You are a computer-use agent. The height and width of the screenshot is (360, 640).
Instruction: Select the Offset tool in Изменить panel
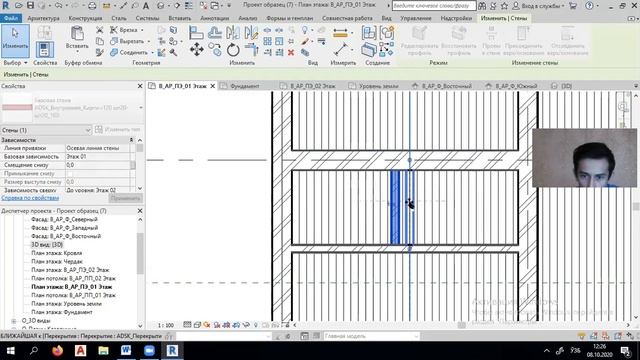(x=215, y=32)
